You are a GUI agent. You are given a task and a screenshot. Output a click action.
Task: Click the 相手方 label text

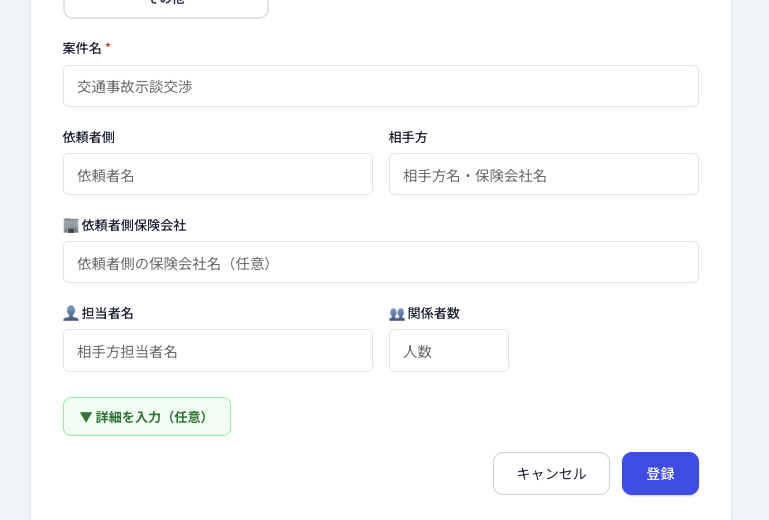pos(408,137)
